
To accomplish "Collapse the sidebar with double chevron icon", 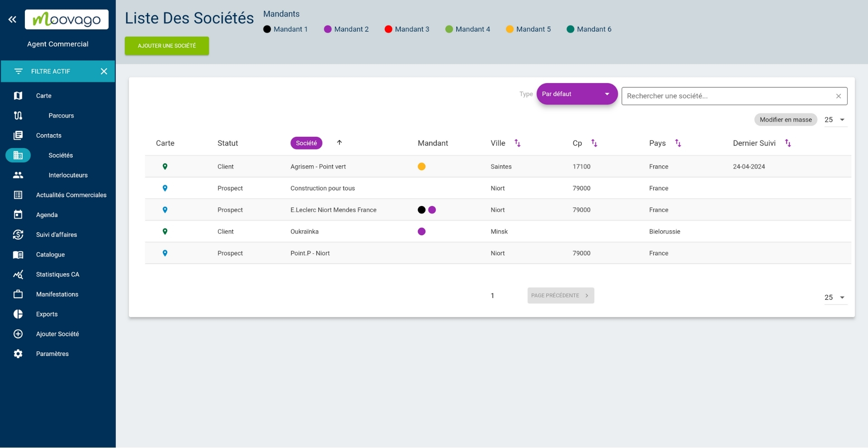I will pos(12,19).
